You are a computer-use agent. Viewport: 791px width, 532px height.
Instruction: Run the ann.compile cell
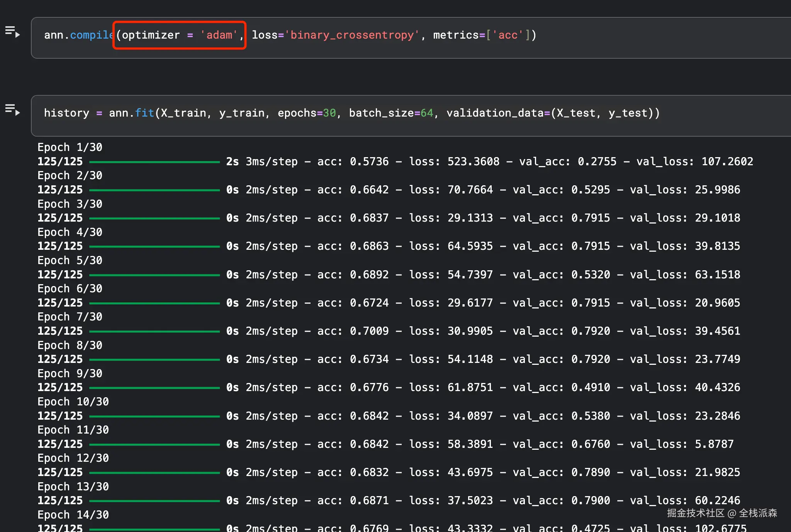12,32
